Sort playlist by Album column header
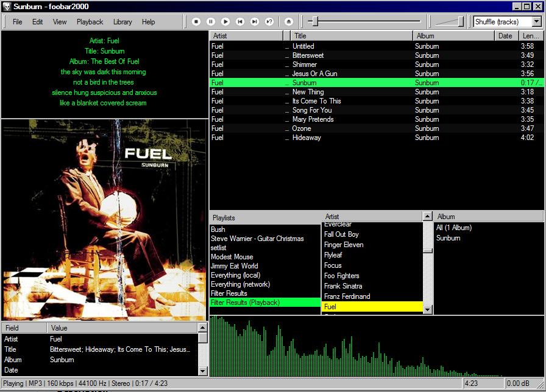Screen dimensions: 546x392 pyautogui.click(x=454, y=36)
